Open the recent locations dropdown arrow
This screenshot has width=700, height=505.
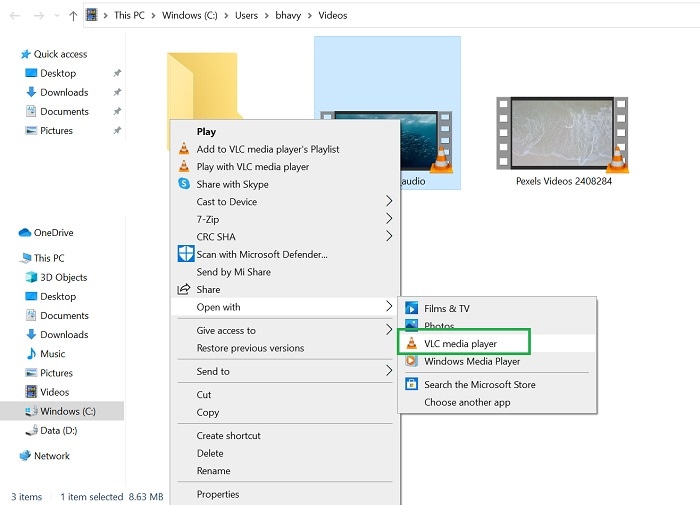(x=57, y=16)
